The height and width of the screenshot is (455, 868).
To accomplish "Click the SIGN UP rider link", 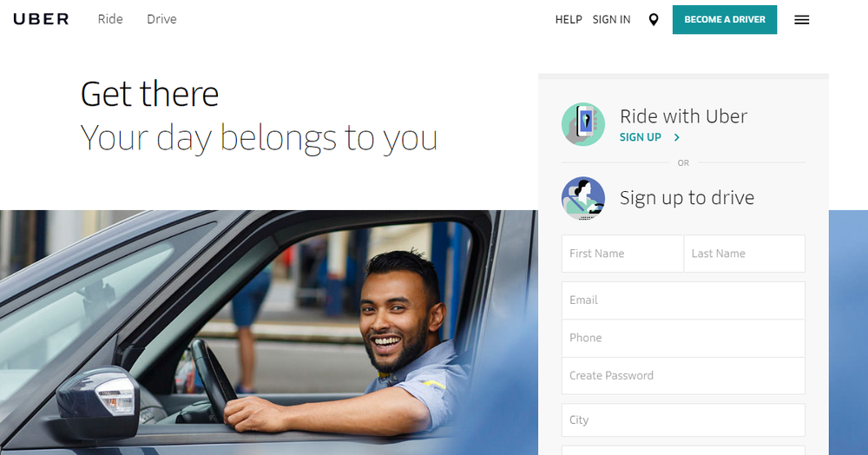I will click(x=641, y=137).
